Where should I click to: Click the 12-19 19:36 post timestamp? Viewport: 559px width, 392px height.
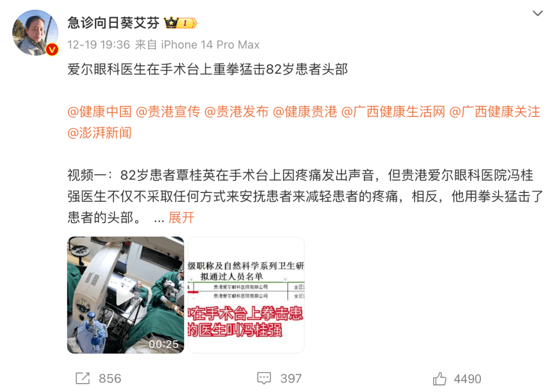point(99,45)
